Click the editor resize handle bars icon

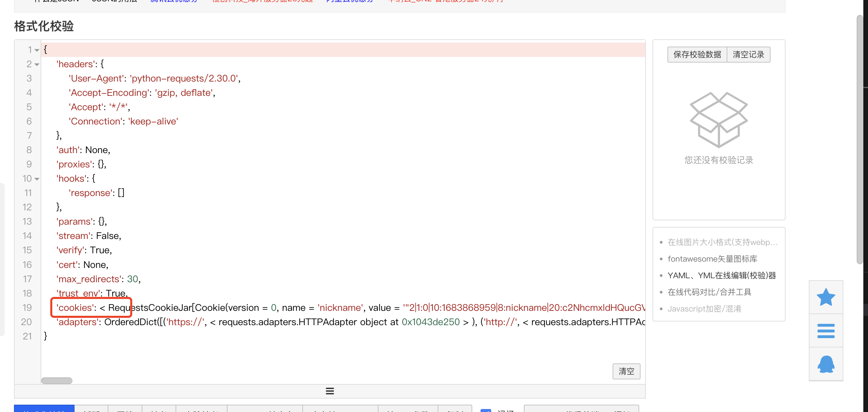coord(330,391)
